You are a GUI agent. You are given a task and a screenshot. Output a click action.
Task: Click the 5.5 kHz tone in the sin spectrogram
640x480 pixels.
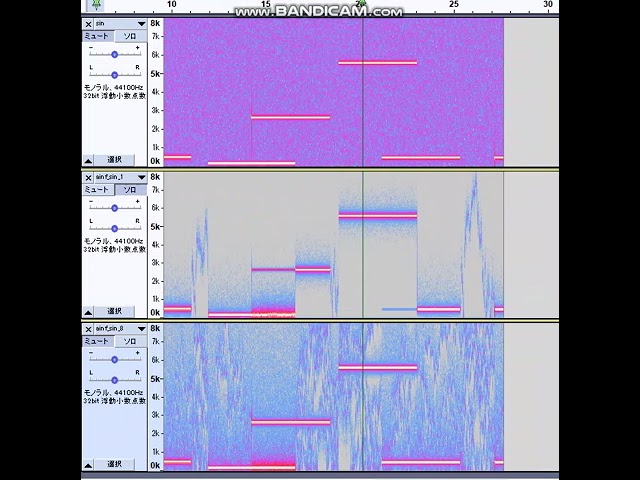tap(378, 63)
